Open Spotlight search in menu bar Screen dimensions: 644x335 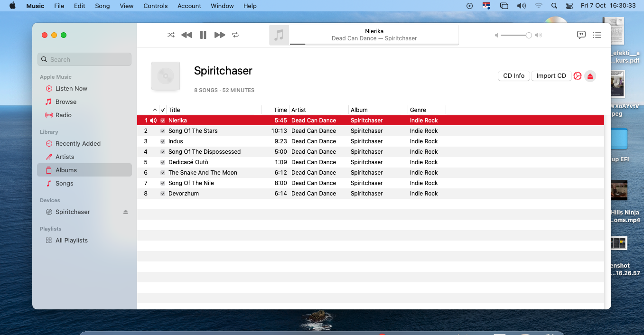pyautogui.click(x=554, y=6)
